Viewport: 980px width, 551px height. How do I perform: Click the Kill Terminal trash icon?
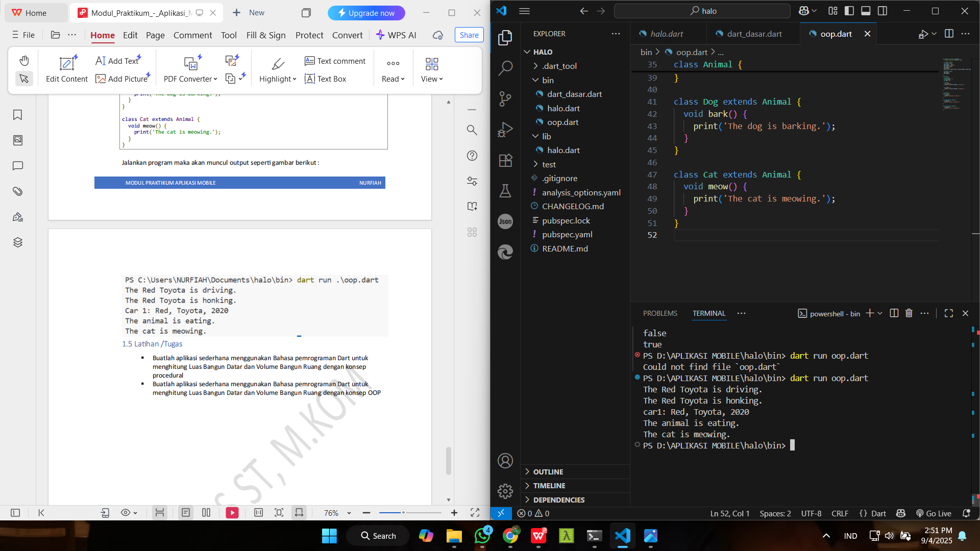click(909, 313)
